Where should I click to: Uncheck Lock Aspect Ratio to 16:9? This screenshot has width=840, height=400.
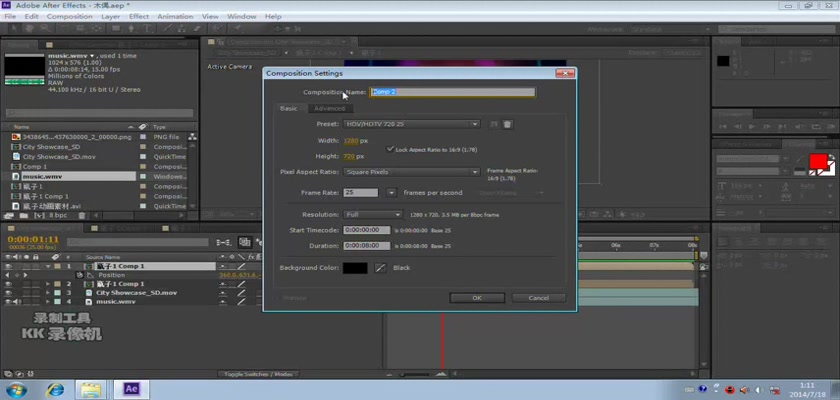point(391,149)
